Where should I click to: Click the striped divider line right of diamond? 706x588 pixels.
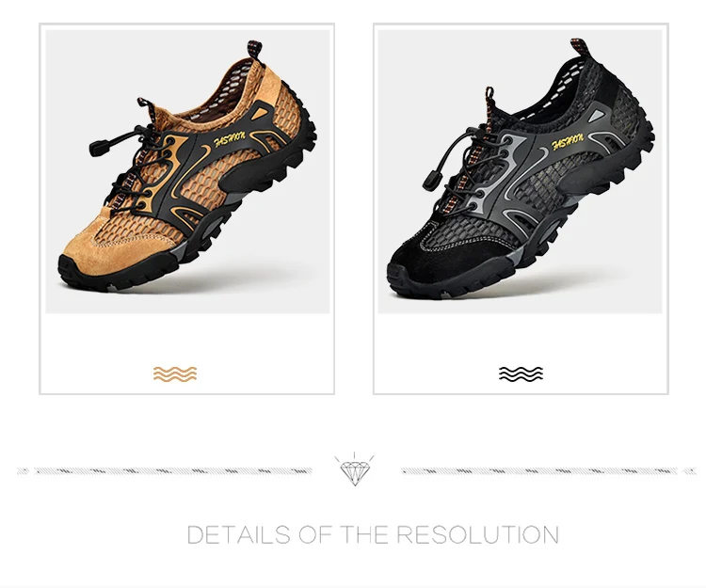[x=549, y=471]
